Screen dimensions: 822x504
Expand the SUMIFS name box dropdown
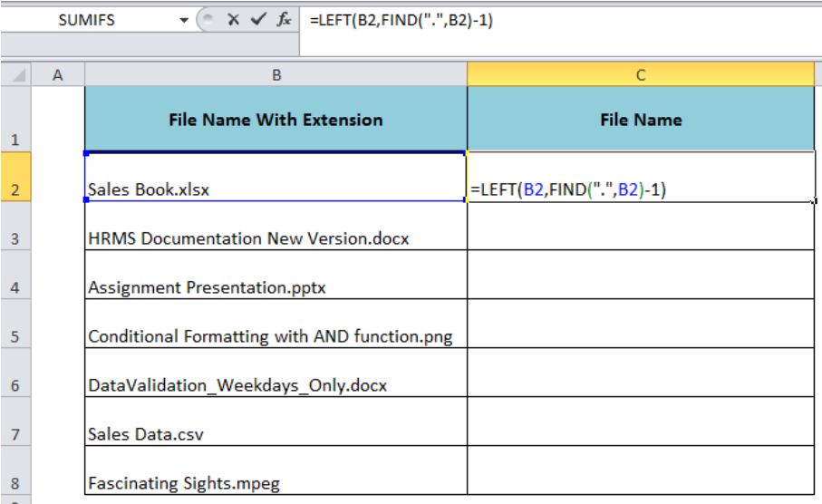(183, 21)
